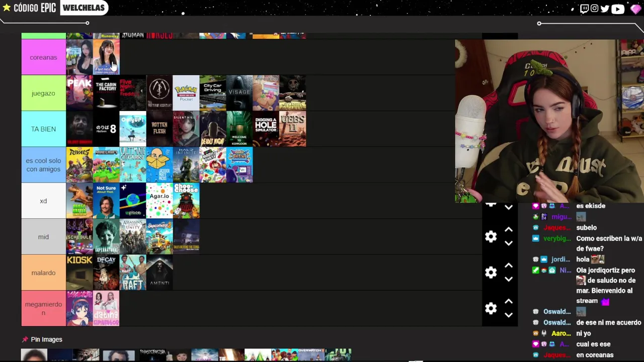The image size is (644, 362).
Task: Edit the 'es cool solo con amigos' label
Action: point(43,165)
